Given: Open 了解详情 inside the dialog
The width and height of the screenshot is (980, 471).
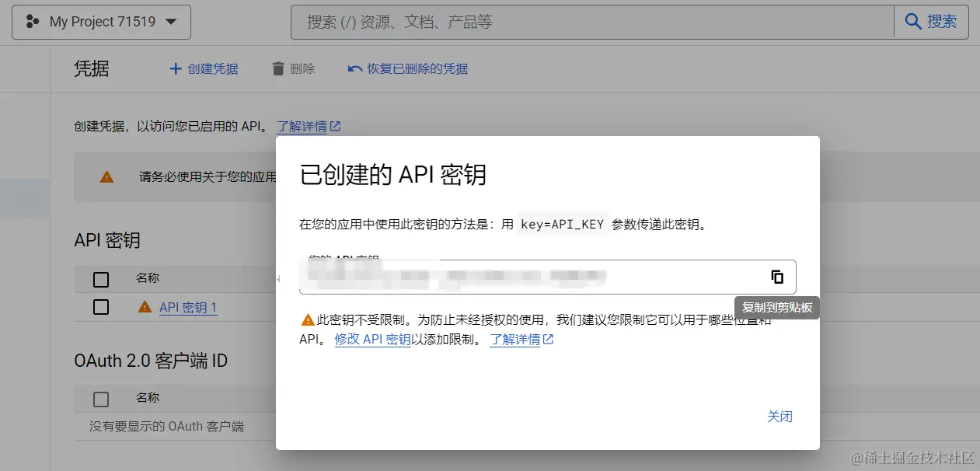Looking at the screenshot, I should point(517,340).
